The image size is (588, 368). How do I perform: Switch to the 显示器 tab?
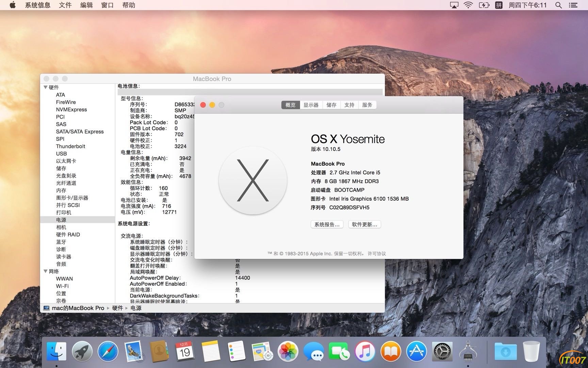pyautogui.click(x=311, y=105)
